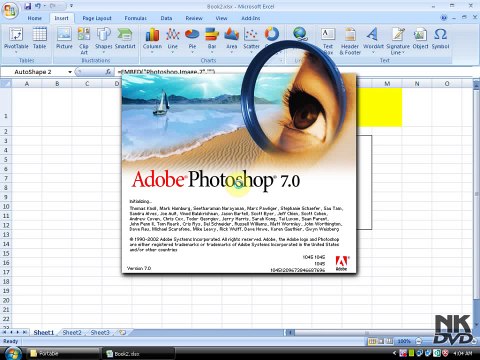Open Customize Quick Access Toolbar dropdown
This screenshot has height=360, width=480.
pyautogui.click(x=71, y=6)
